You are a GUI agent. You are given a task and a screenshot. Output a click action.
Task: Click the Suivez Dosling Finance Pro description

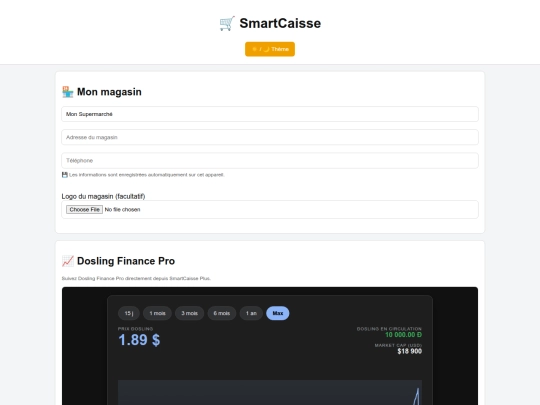coord(136,278)
